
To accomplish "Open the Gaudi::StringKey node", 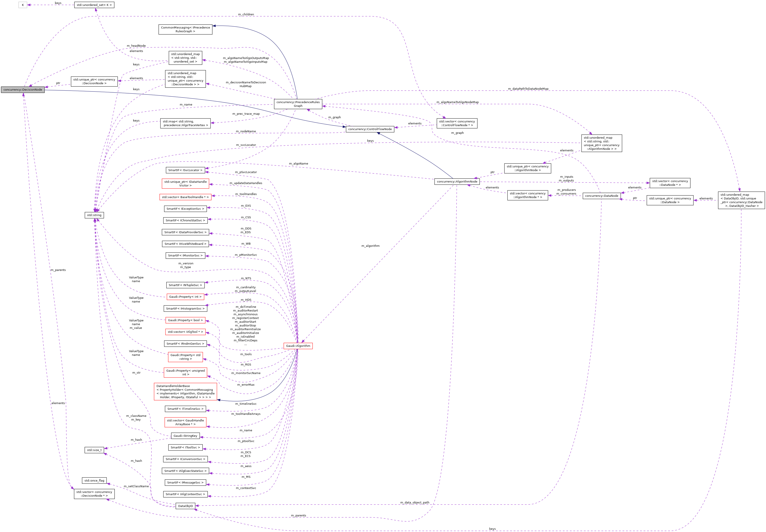I will tap(186, 436).
